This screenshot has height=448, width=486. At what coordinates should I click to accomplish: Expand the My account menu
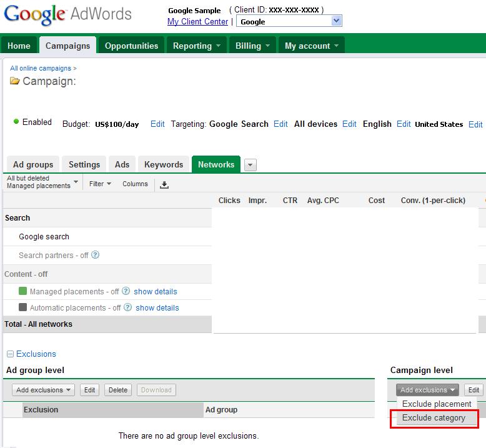pyautogui.click(x=312, y=46)
